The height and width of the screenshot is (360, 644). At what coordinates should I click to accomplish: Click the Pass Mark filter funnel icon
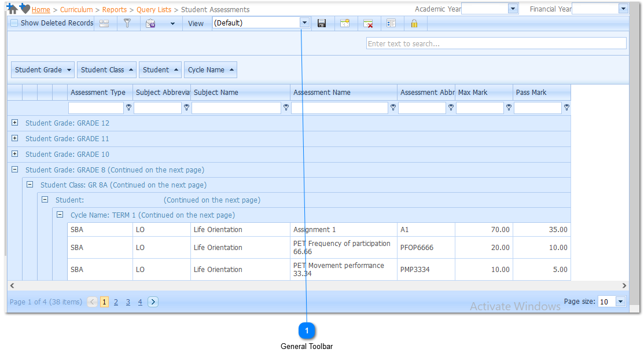(567, 107)
